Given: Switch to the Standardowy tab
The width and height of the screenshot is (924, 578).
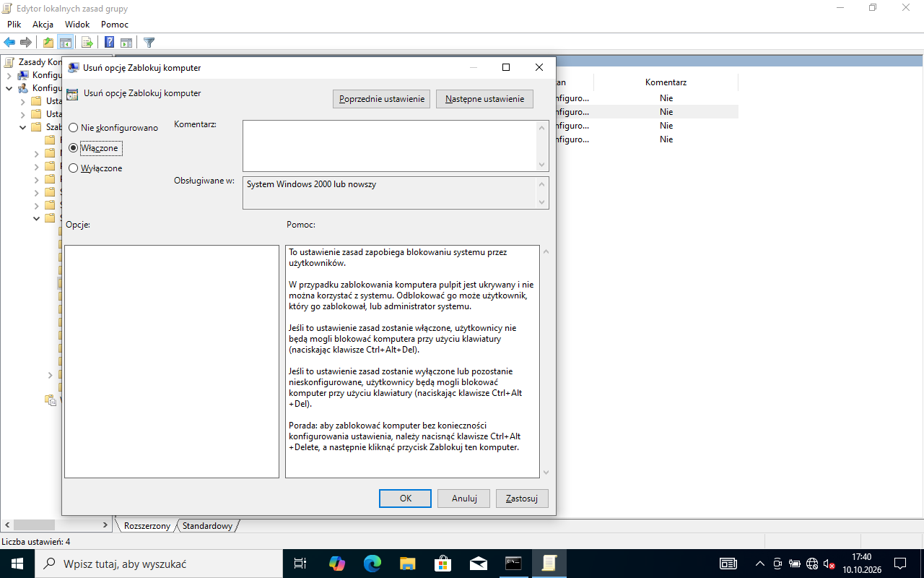Looking at the screenshot, I should 207,526.
